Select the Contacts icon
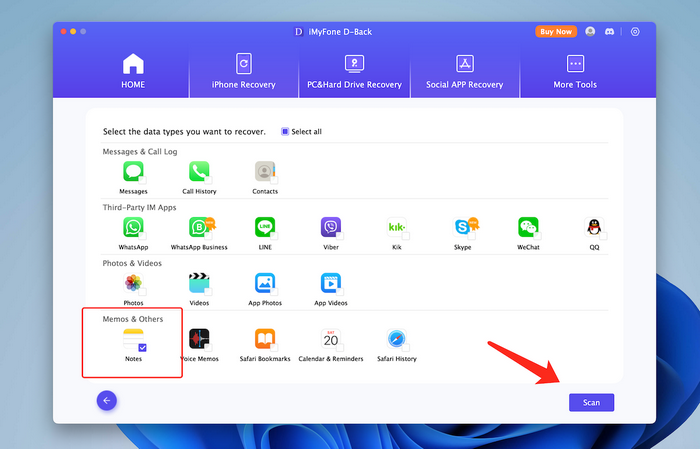Viewport: 700px width, 449px height. click(x=265, y=171)
